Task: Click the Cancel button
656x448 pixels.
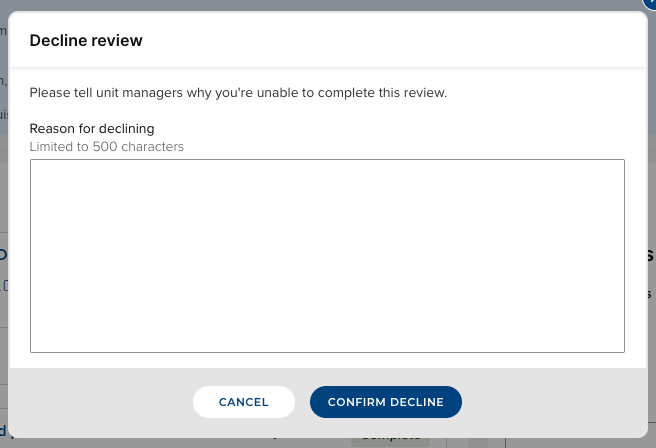Action: [x=243, y=402]
